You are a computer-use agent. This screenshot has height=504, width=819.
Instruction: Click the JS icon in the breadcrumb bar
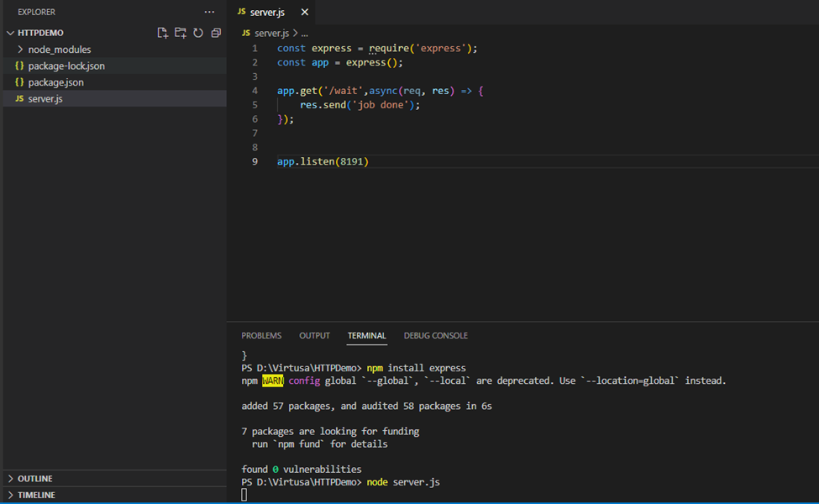(x=246, y=33)
